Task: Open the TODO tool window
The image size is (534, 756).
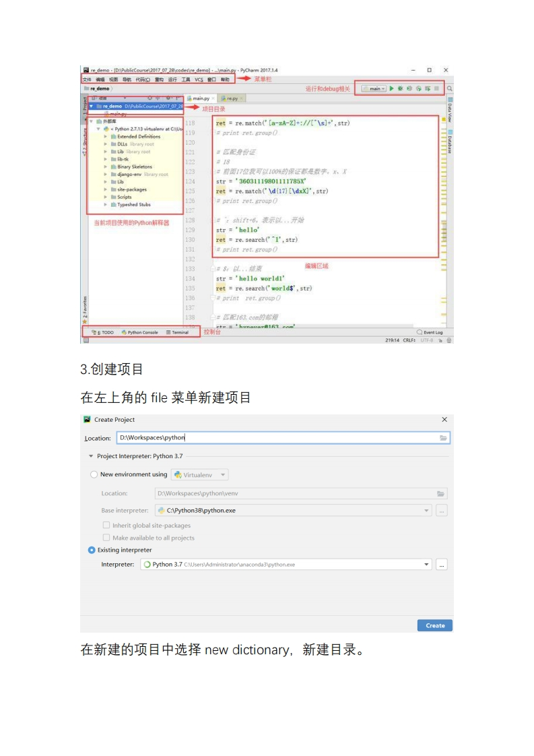Action: click(102, 333)
